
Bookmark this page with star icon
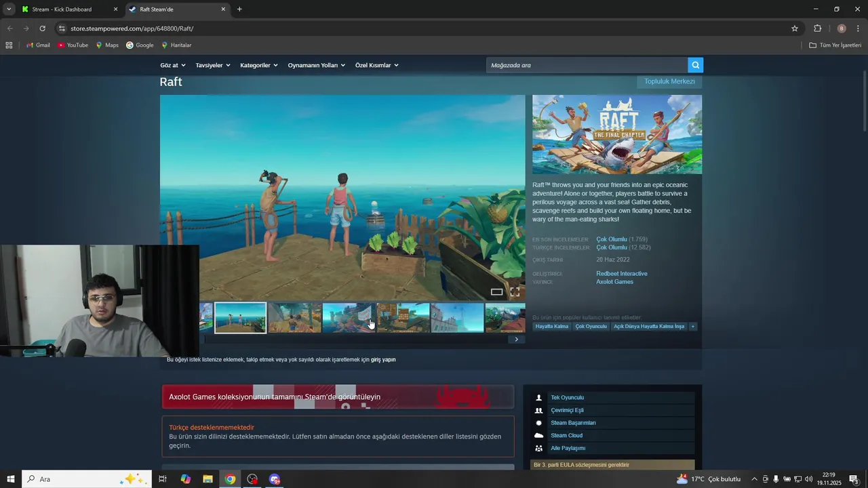[x=795, y=28]
